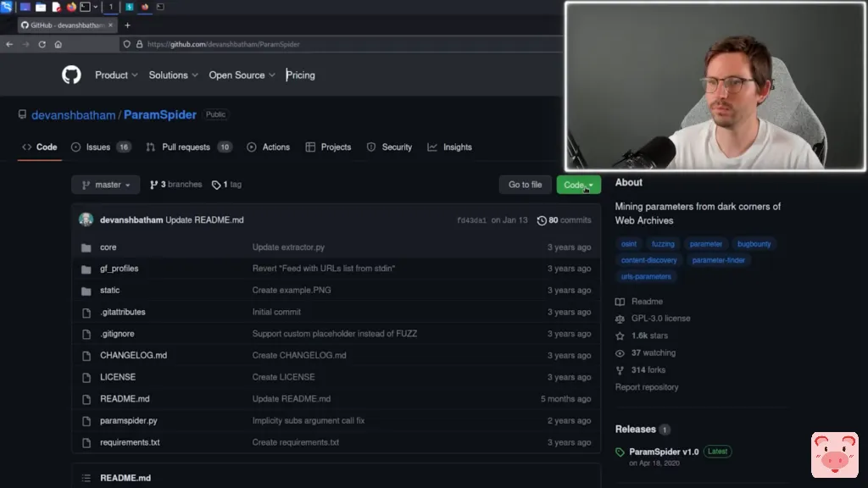868x488 pixels.
Task: Open the .gitattributes file
Action: [x=122, y=312]
